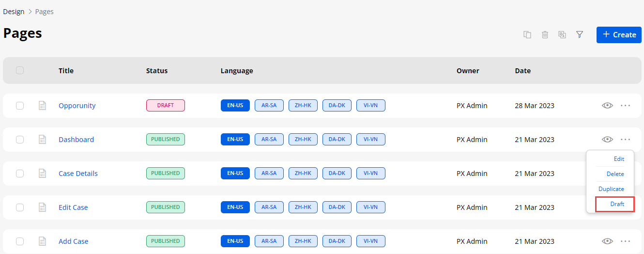The image size is (644, 254).
Task: Click the page document icon beside Case Details
Action: tap(43, 173)
